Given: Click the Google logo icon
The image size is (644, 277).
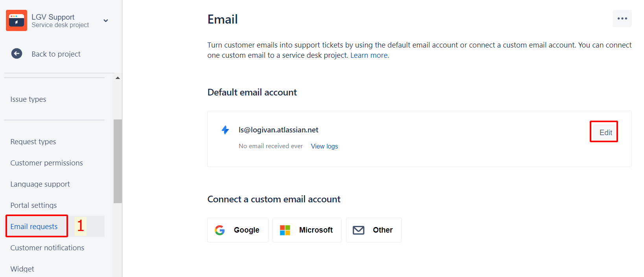Looking at the screenshot, I should 220,230.
